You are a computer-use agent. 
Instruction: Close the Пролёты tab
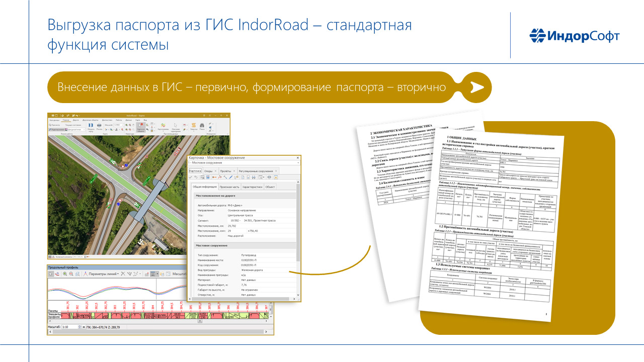[234, 171]
